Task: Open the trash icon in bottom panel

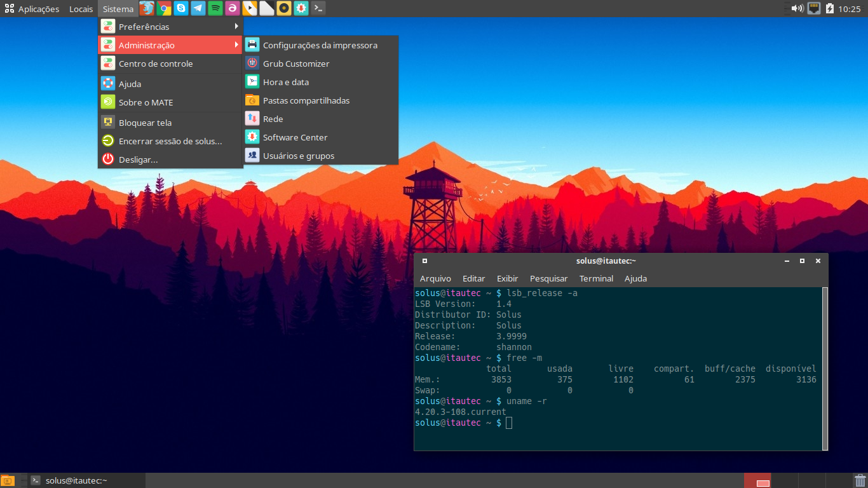Action: tap(860, 480)
